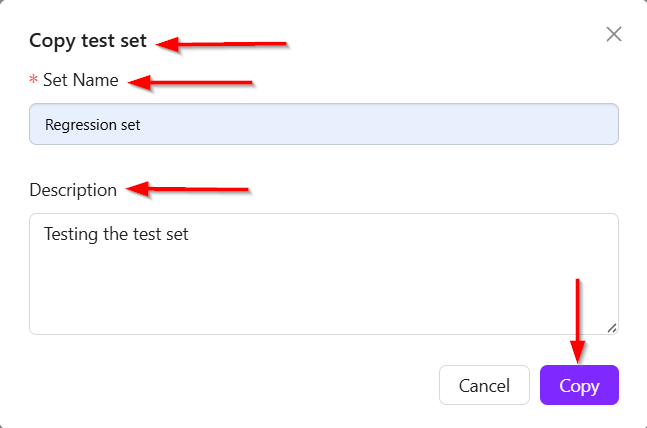
Task: Click the 'Copy test set' dialog title
Action: (x=88, y=41)
